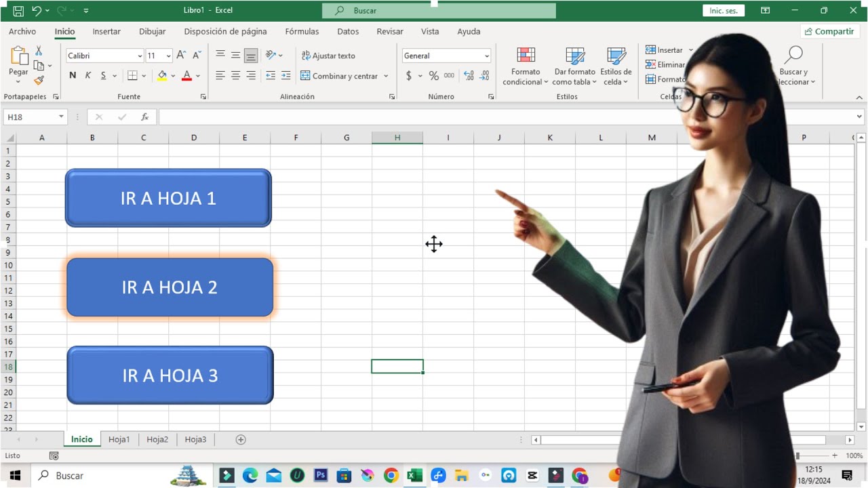
Task: Click the Center horizontal alignment icon
Action: [235, 76]
